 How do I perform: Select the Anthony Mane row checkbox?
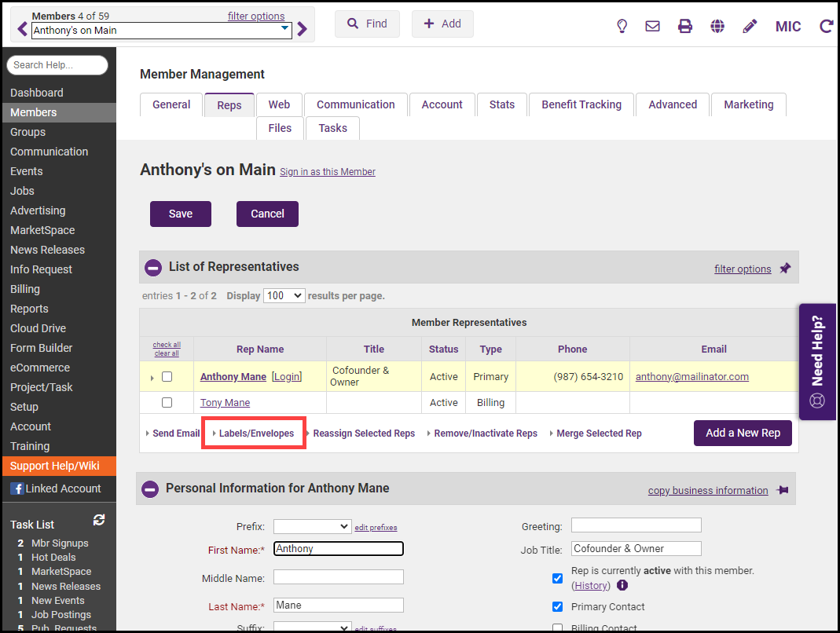click(167, 377)
